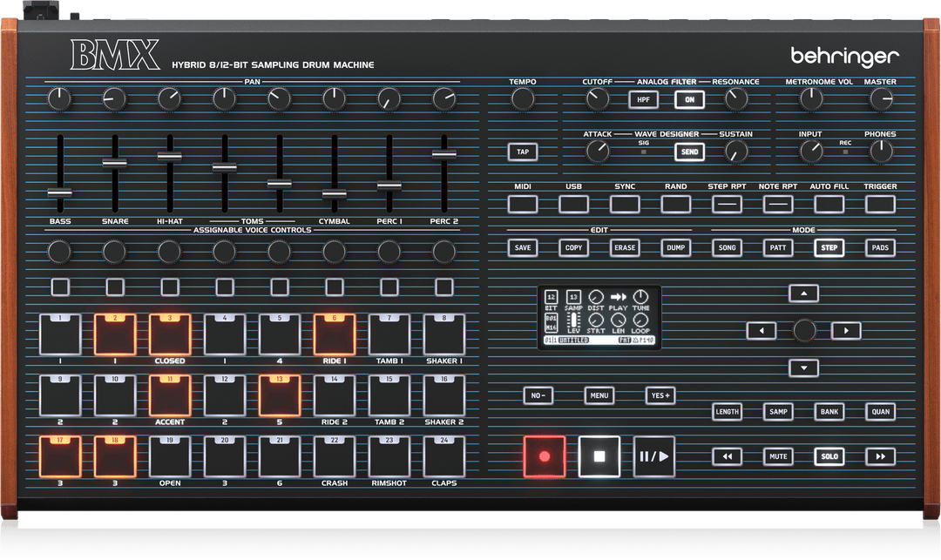
Task: Toggle the analog filter ON button
Action: click(689, 99)
